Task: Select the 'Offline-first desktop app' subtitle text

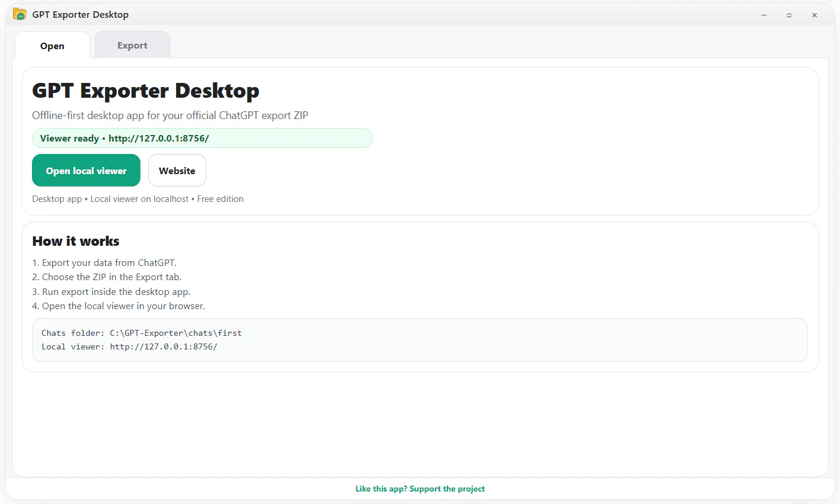Action: (170, 115)
